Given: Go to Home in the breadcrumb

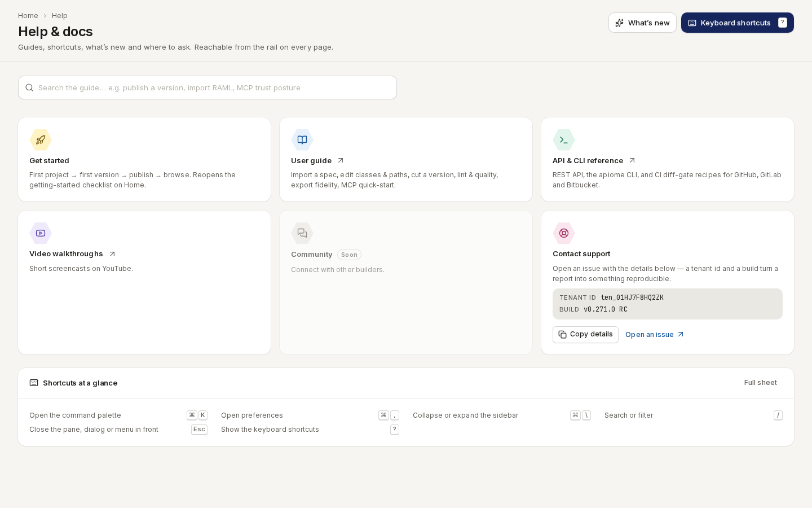Looking at the screenshot, I should point(28,16).
